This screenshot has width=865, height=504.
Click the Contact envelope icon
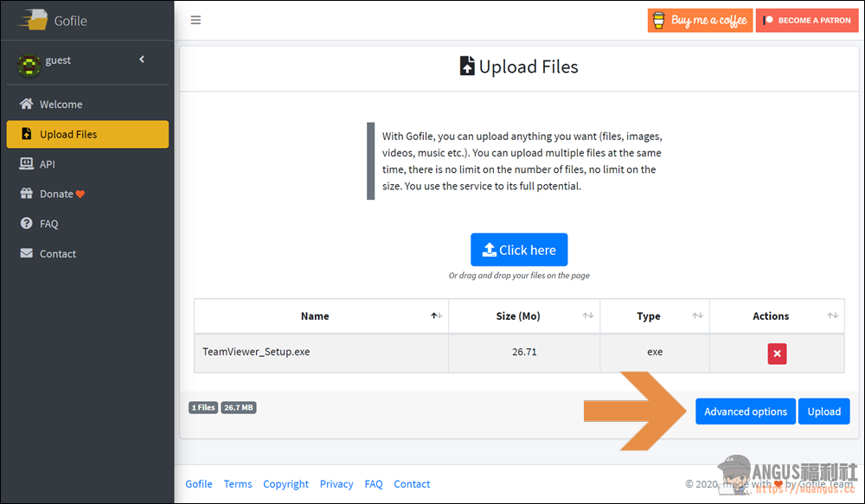click(x=26, y=253)
